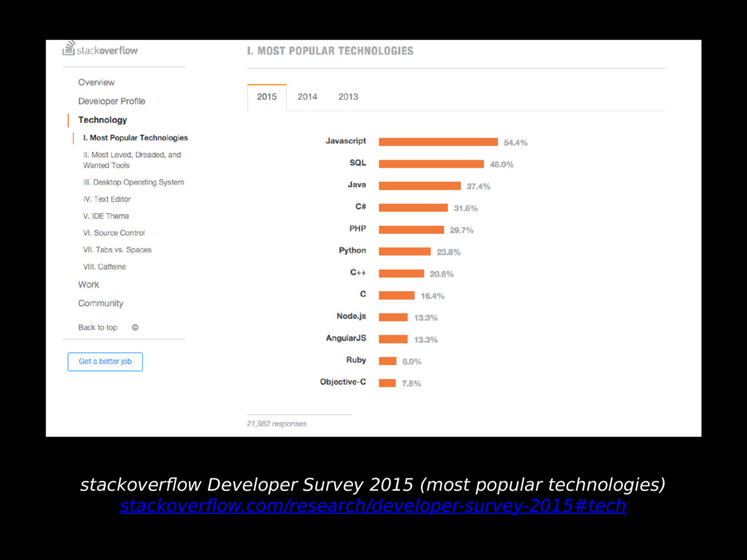Open the Community section

[101, 303]
